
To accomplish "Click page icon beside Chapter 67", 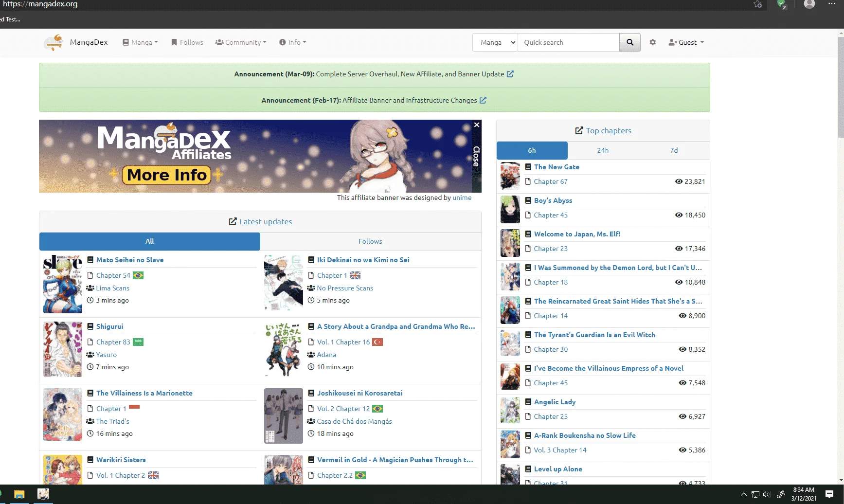I will [528, 181].
